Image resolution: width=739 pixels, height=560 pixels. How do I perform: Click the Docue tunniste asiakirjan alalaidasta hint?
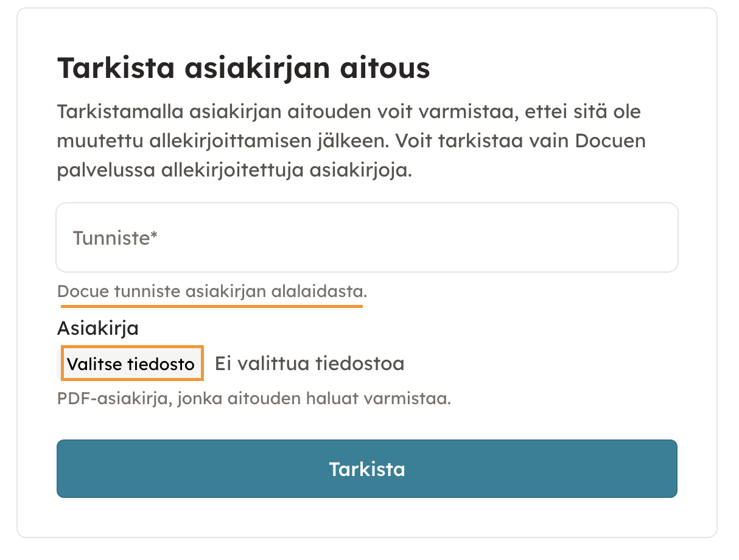[x=212, y=292]
